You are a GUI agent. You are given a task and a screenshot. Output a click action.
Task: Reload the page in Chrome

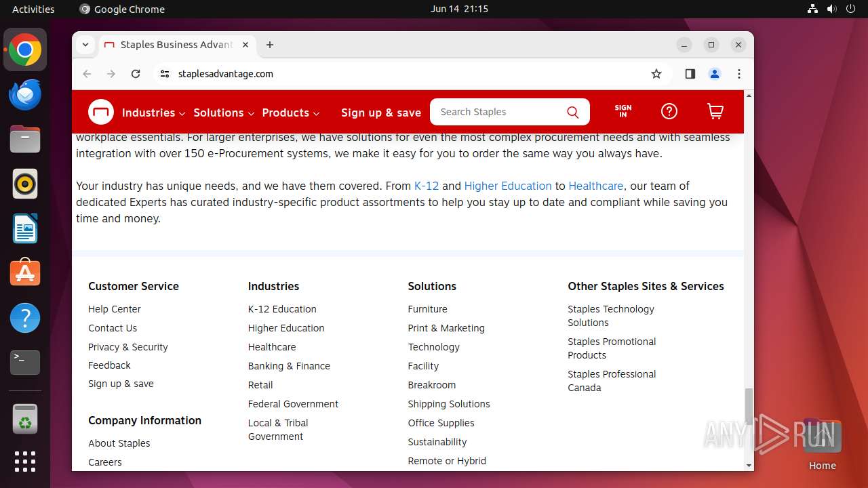tap(136, 74)
